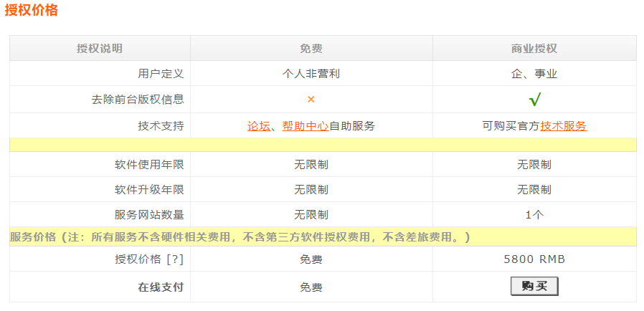This screenshot has height=311, width=644.
Task: Follow the 技术服务 technical service link
Action: pyautogui.click(x=563, y=126)
